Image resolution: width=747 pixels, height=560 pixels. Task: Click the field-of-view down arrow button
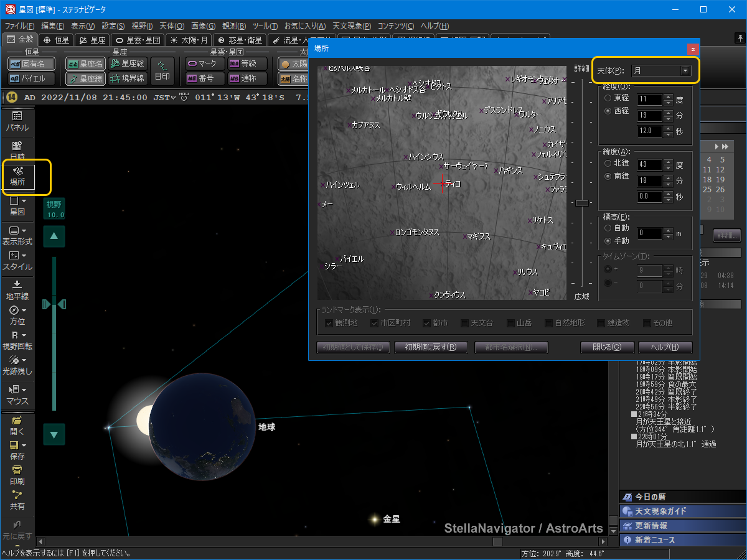coord(54,434)
